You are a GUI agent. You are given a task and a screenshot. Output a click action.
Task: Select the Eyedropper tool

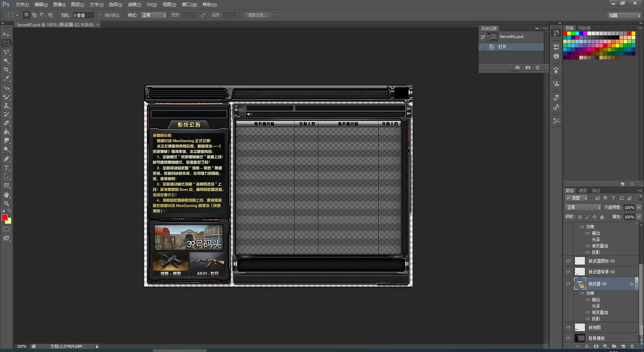[6, 79]
